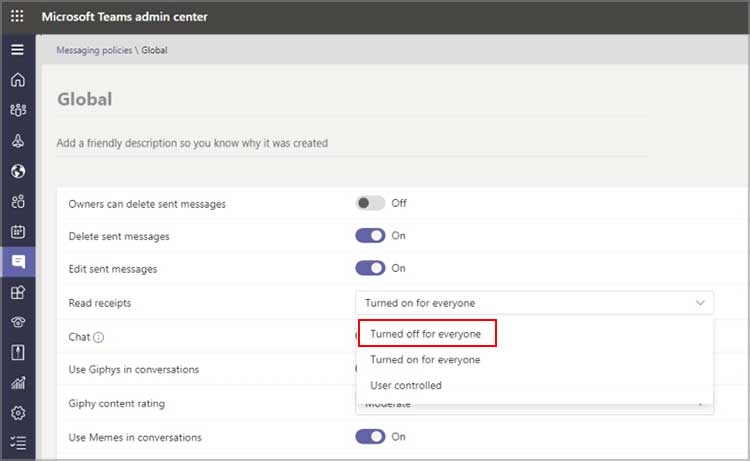
Task: Turn on Owners can delete sent messages
Action: [x=370, y=203]
